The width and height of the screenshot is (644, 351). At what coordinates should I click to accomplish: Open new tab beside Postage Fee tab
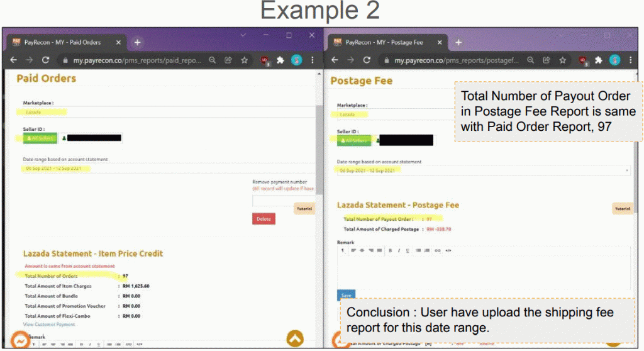[458, 42]
